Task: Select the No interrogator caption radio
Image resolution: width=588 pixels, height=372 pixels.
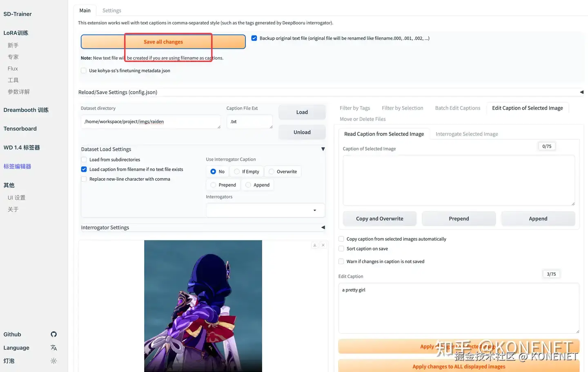Action: pos(213,172)
